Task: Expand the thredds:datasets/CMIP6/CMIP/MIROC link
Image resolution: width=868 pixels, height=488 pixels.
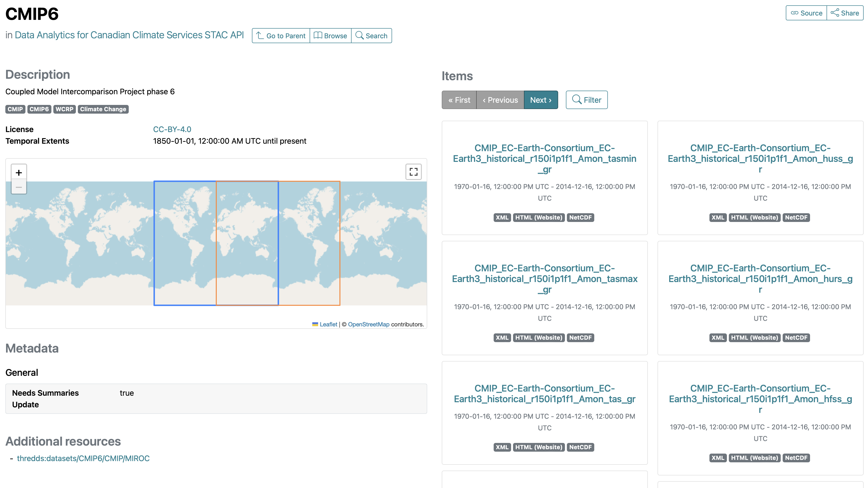Action: click(83, 458)
